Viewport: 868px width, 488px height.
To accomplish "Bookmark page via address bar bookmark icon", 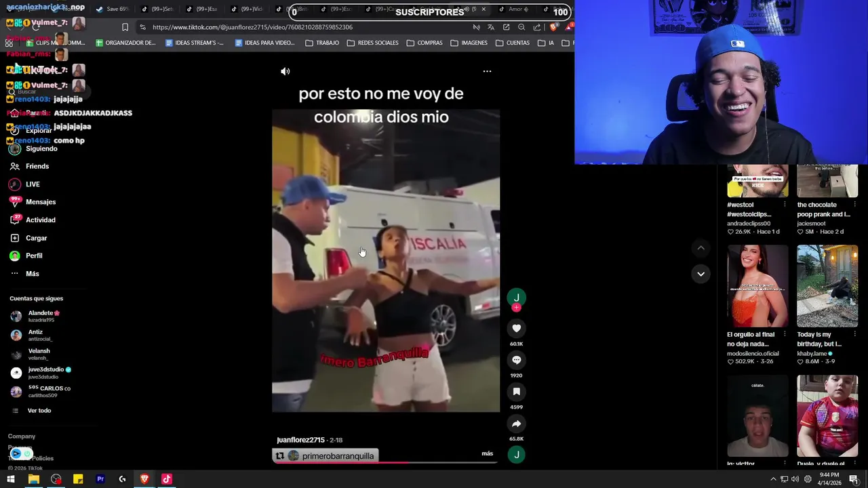I will [125, 27].
